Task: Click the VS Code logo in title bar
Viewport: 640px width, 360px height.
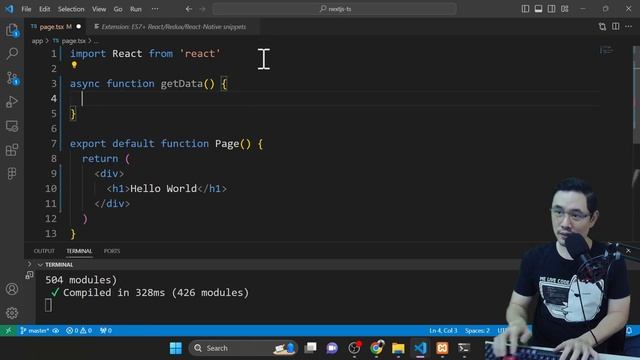Action: 9,9
